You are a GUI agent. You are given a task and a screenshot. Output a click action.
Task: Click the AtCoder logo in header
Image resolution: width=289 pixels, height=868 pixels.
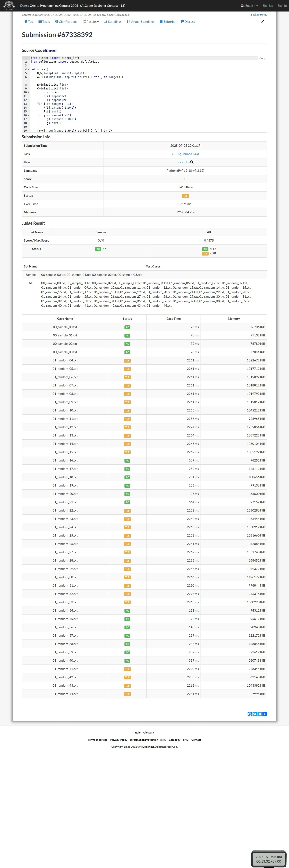[9, 5]
